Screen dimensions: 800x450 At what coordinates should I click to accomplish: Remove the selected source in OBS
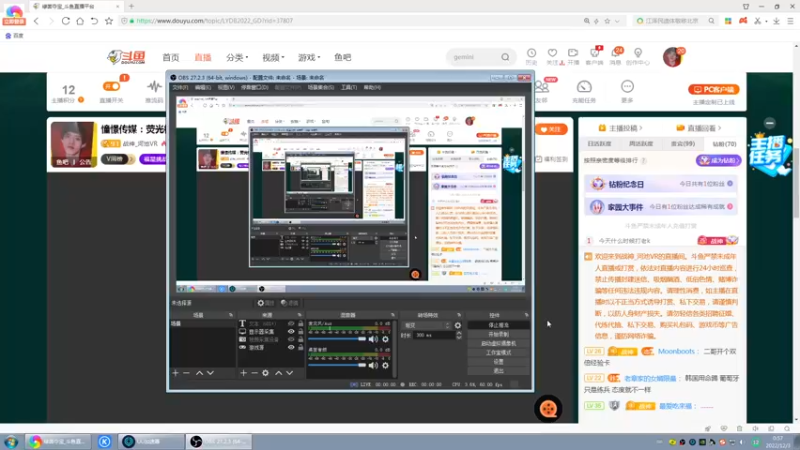coord(254,373)
